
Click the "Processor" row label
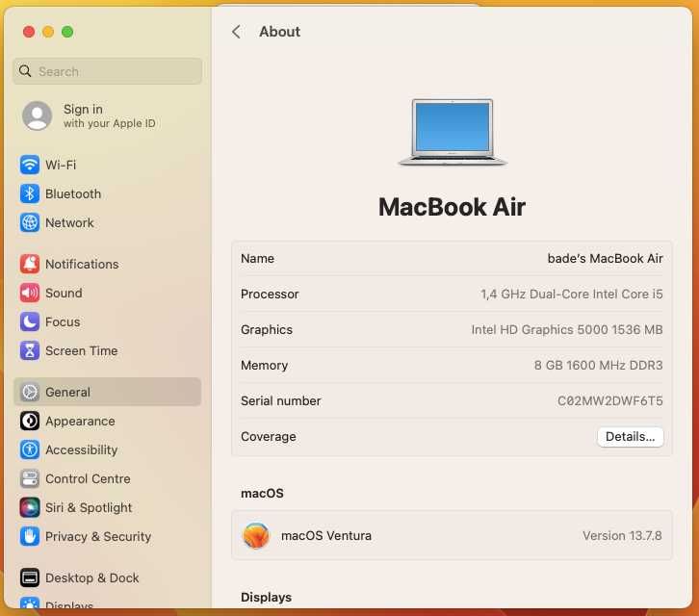[270, 295]
